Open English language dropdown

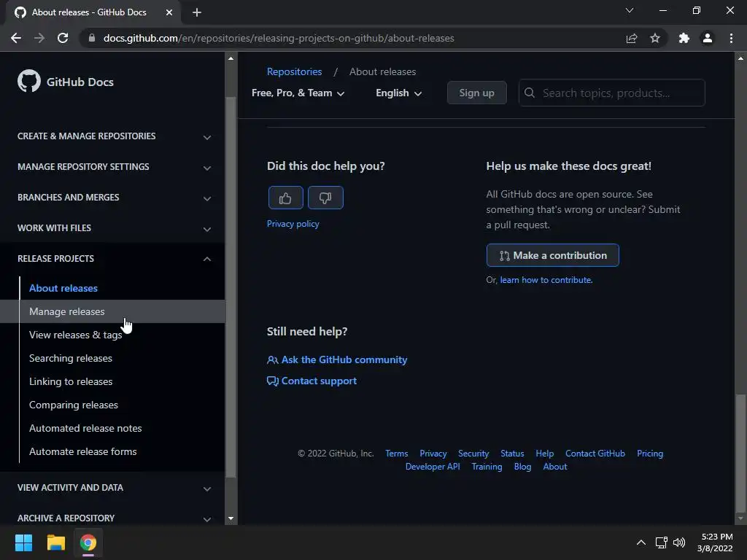pyautogui.click(x=399, y=93)
